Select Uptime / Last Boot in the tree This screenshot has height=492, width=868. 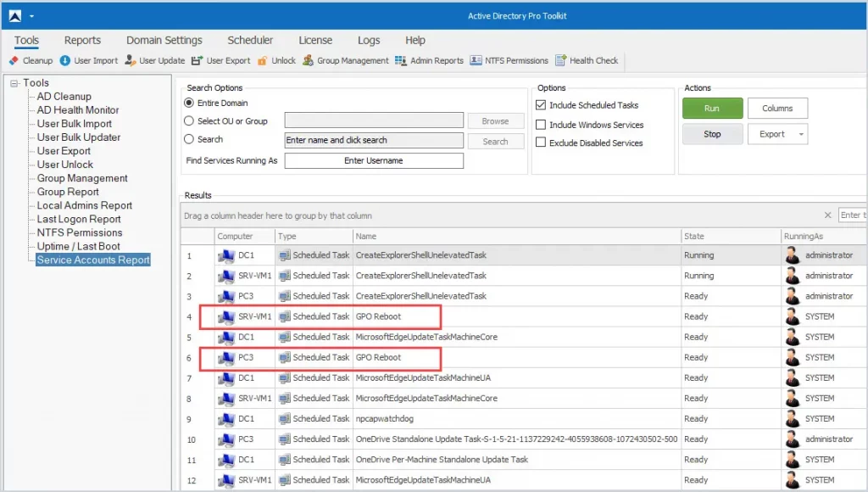[x=79, y=247]
